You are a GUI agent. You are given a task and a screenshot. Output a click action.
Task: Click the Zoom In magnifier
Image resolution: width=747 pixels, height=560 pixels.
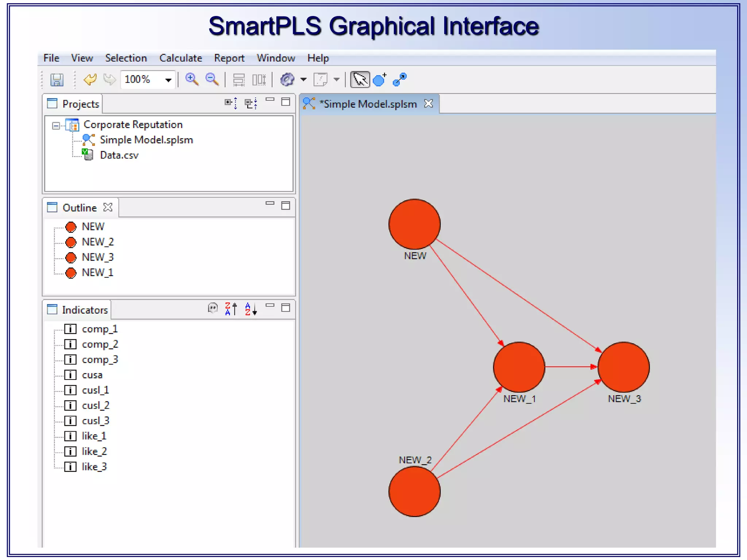pos(192,79)
